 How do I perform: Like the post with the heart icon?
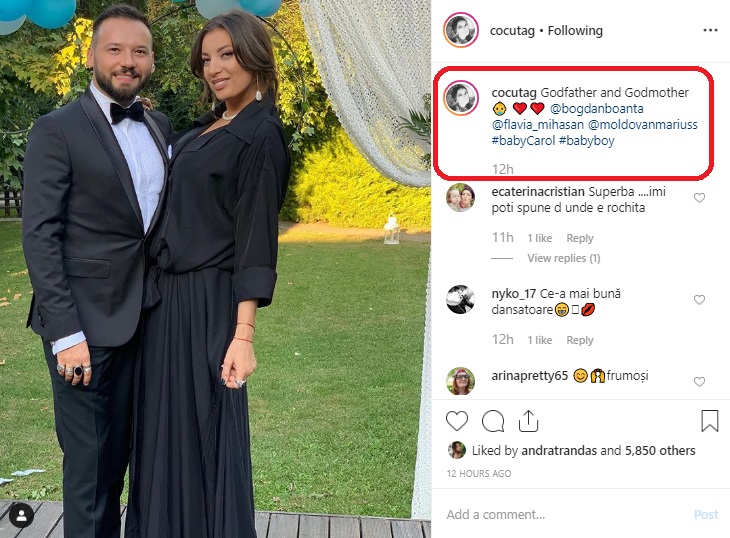point(457,421)
